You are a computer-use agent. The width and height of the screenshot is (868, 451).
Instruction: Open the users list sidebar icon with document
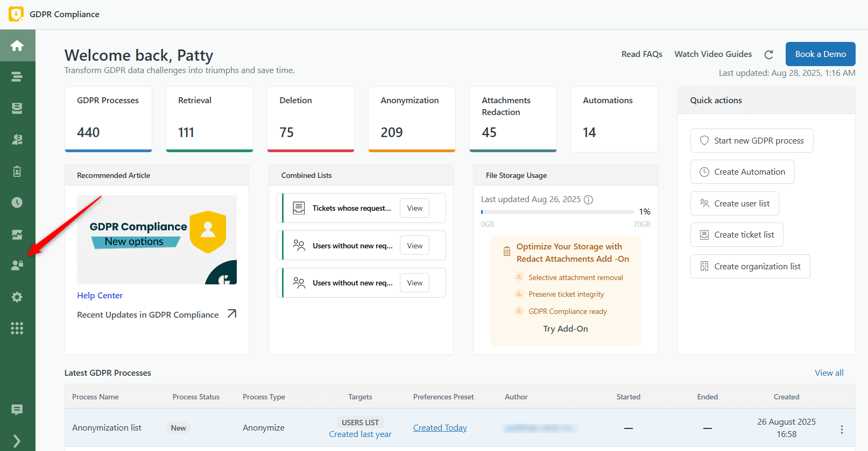pyautogui.click(x=17, y=140)
